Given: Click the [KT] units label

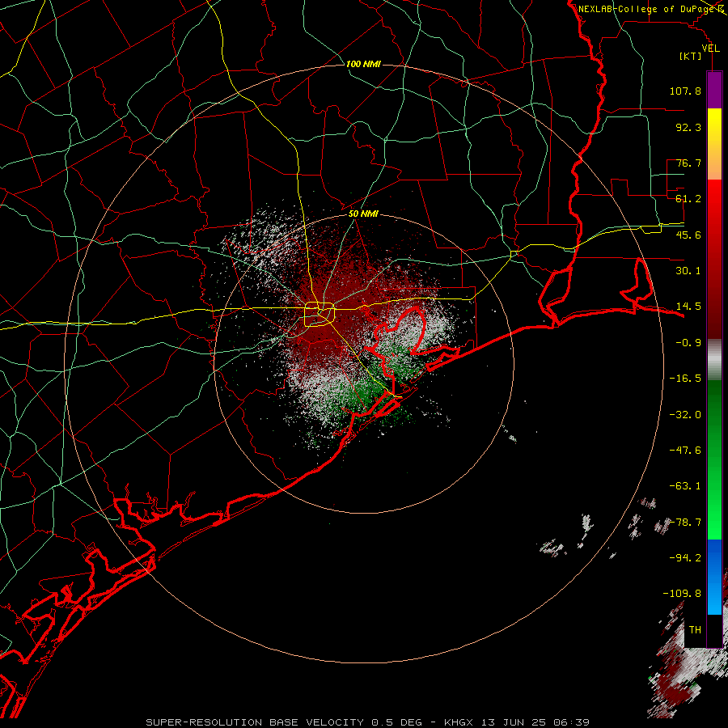Looking at the screenshot, I should pyautogui.click(x=691, y=56).
